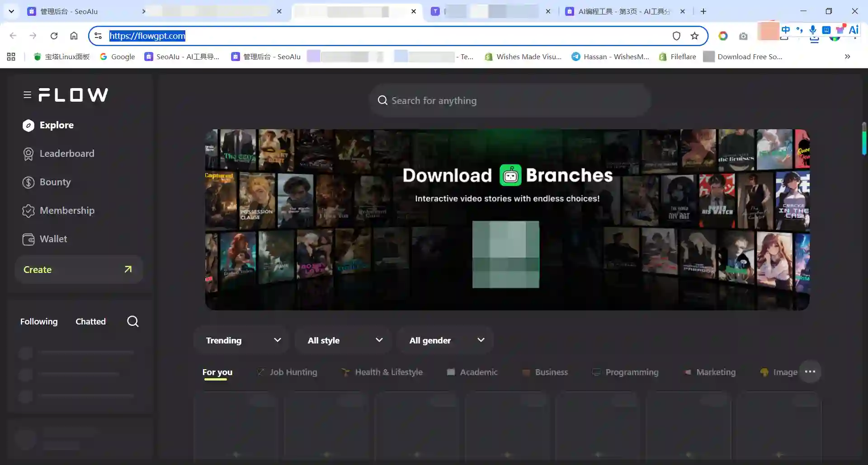Open the All style filter dropdown
Image resolution: width=868 pixels, height=465 pixels.
pos(344,340)
